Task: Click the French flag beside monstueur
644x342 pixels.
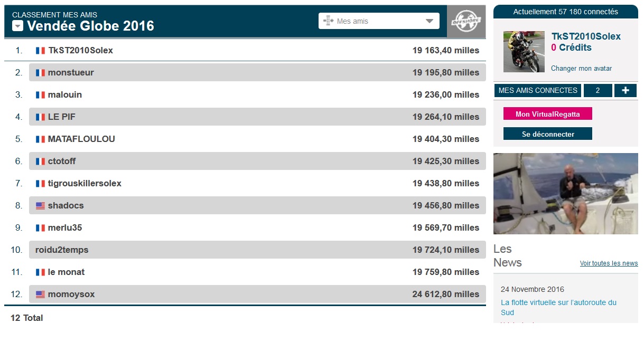Action: pos(40,73)
